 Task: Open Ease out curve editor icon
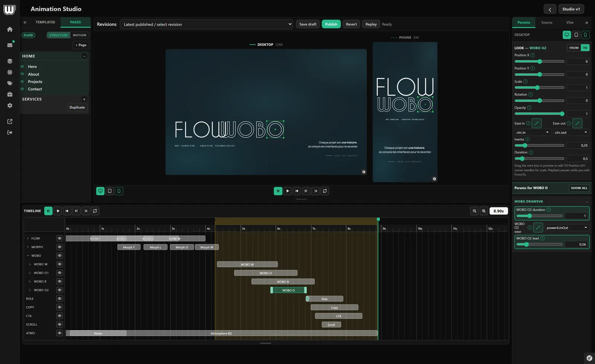577,123
